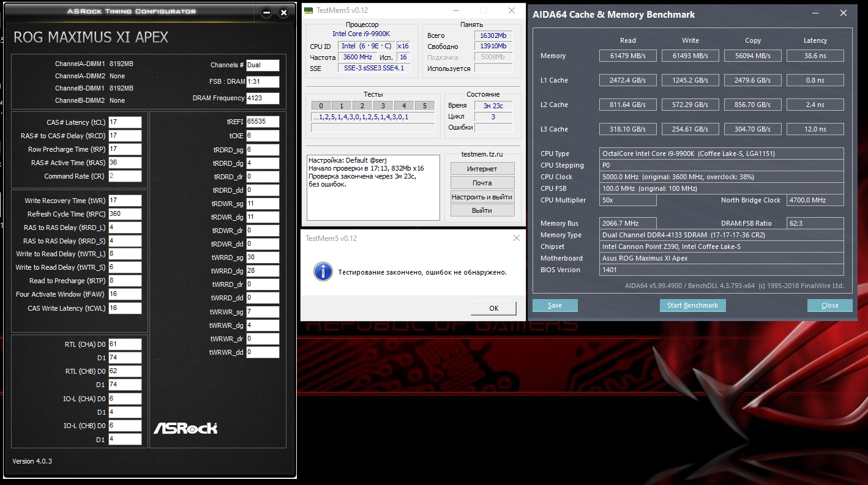Click the tRDWR_sg field

[263, 204]
